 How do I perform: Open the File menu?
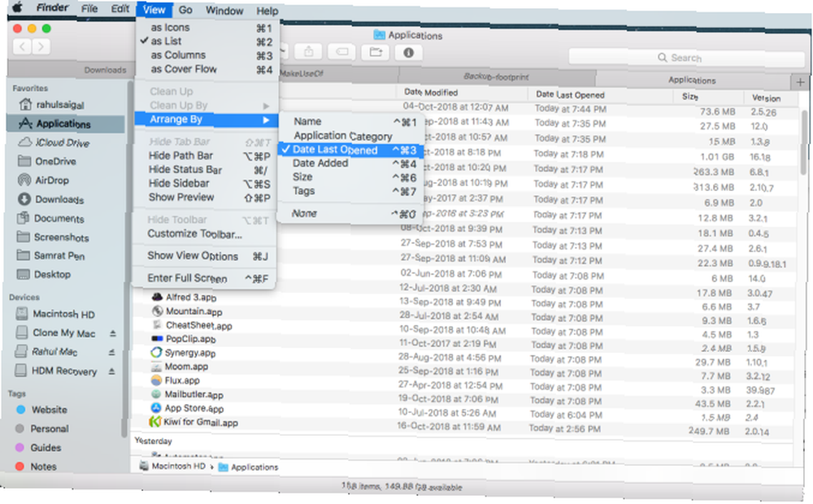click(89, 9)
